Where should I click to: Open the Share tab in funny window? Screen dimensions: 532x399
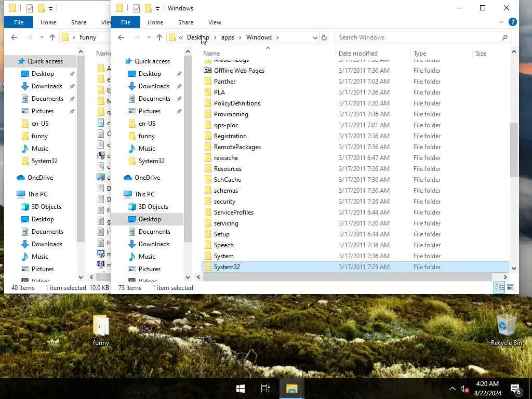78,22
